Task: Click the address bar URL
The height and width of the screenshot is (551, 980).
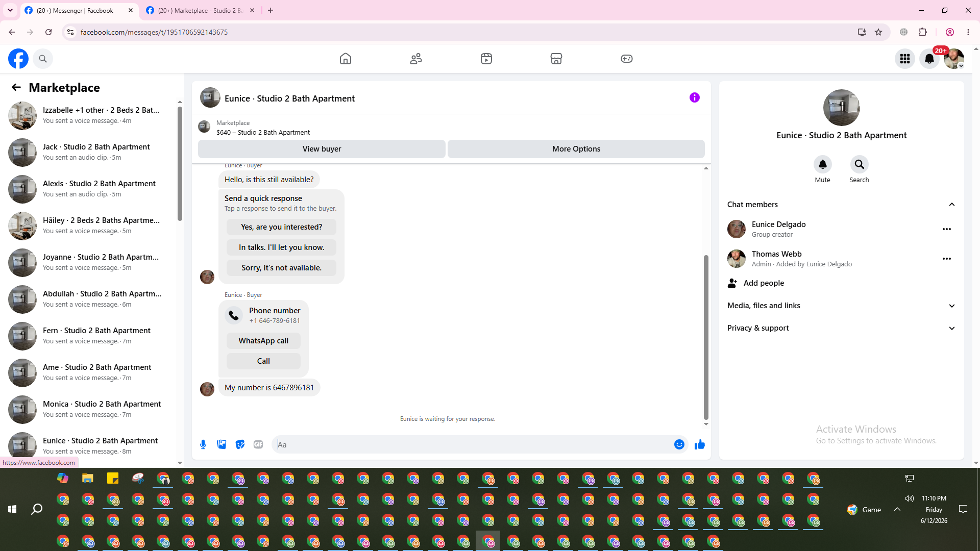Action: coord(154,32)
